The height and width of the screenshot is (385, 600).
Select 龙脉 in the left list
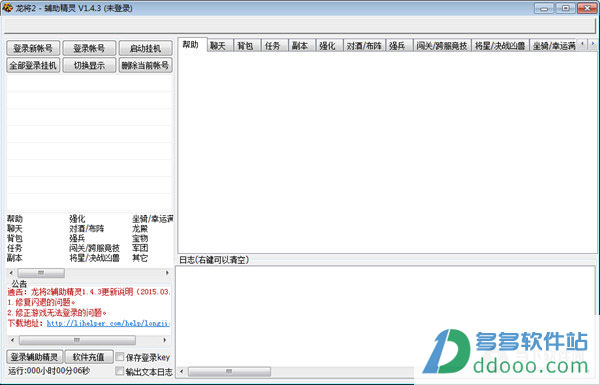[x=140, y=229]
